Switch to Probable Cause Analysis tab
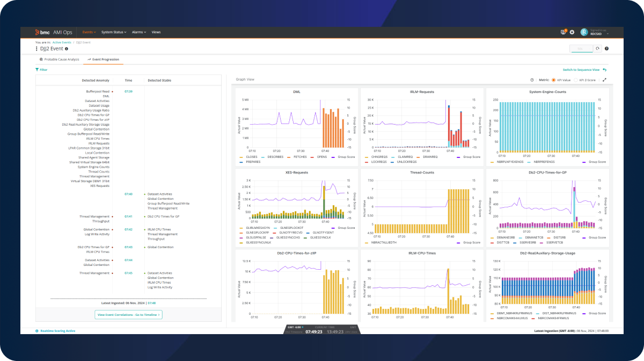Image resolution: width=644 pixels, height=361 pixels. (x=59, y=59)
